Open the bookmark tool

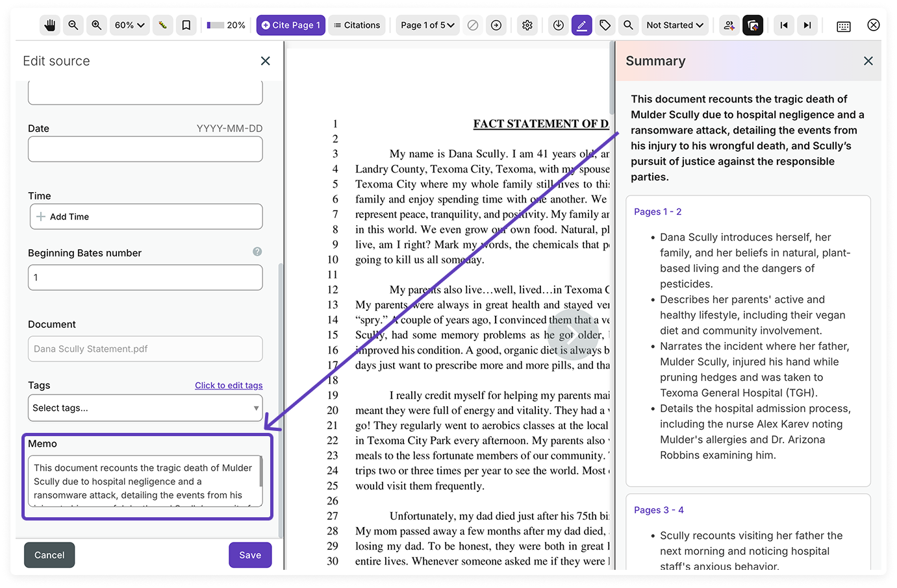186,25
